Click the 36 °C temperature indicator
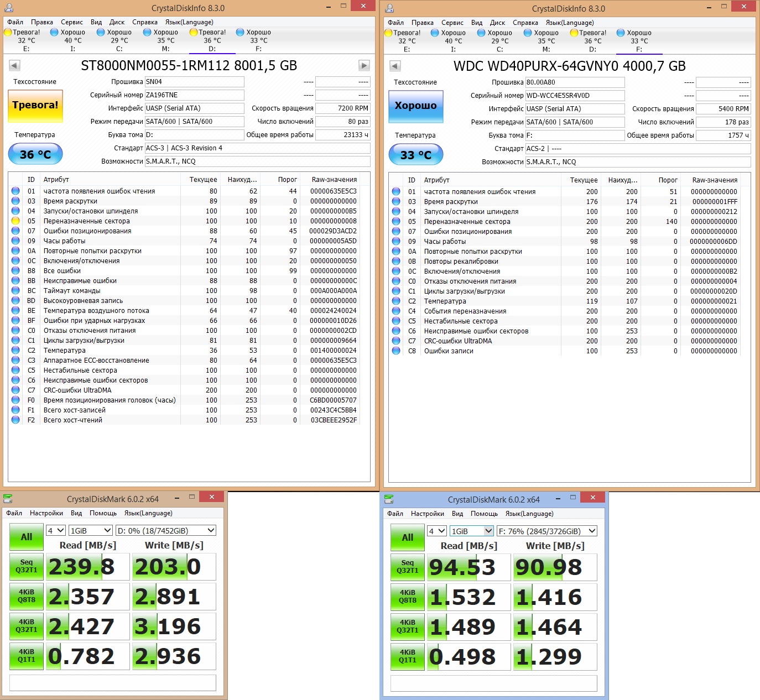760x700 pixels. [x=35, y=154]
